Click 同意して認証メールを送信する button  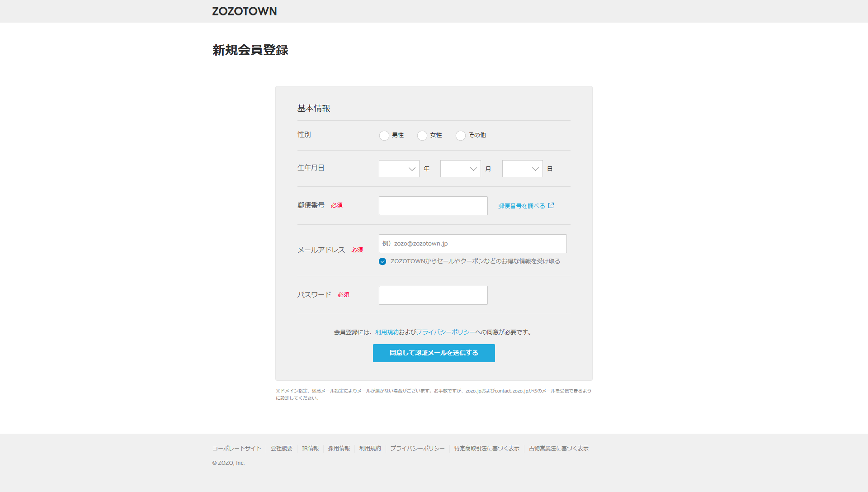[434, 353]
